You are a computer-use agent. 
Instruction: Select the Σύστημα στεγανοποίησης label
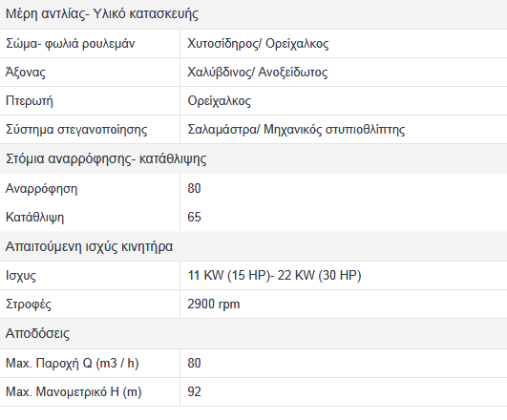[76, 129]
